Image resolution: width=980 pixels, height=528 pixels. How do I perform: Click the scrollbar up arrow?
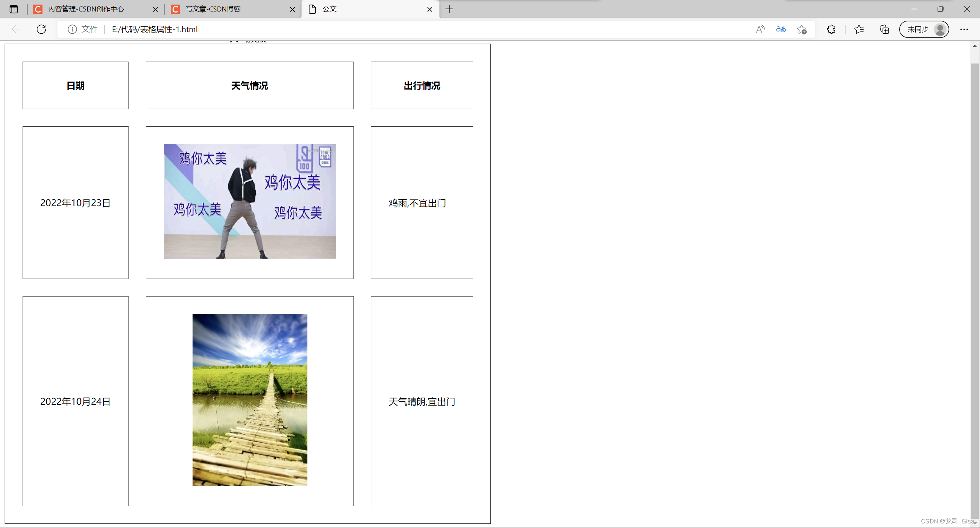click(975, 46)
